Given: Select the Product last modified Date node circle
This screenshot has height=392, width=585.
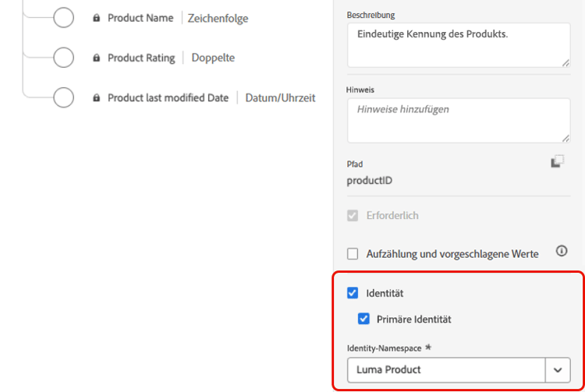Looking at the screenshot, I should [x=63, y=97].
